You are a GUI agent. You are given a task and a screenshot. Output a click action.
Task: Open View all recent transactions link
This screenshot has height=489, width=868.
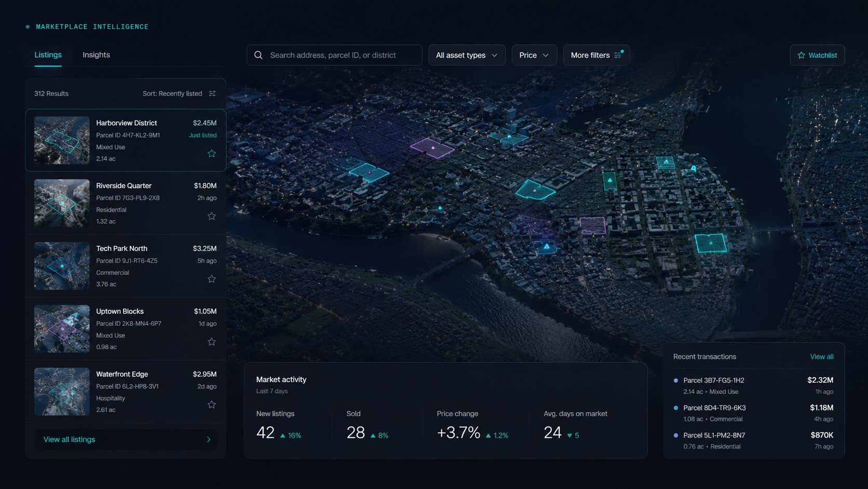(822, 356)
